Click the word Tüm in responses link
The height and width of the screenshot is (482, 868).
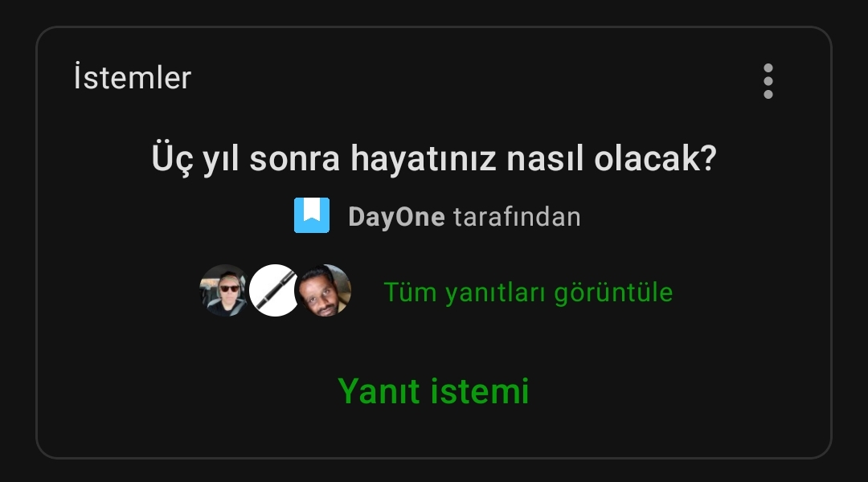point(410,292)
